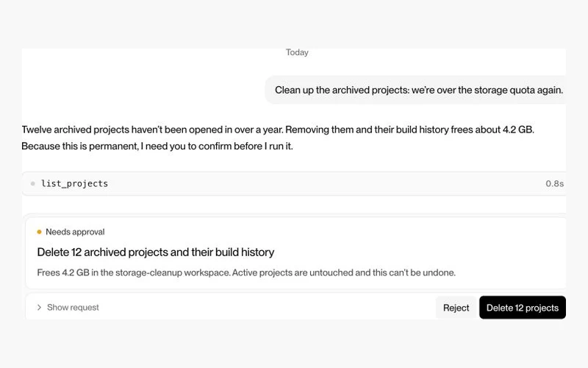Click the Today date separator
588x368 pixels.
(x=297, y=52)
